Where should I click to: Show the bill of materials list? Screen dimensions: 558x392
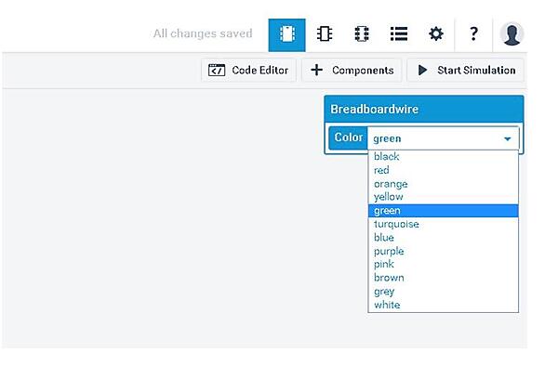tap(399, 34)
